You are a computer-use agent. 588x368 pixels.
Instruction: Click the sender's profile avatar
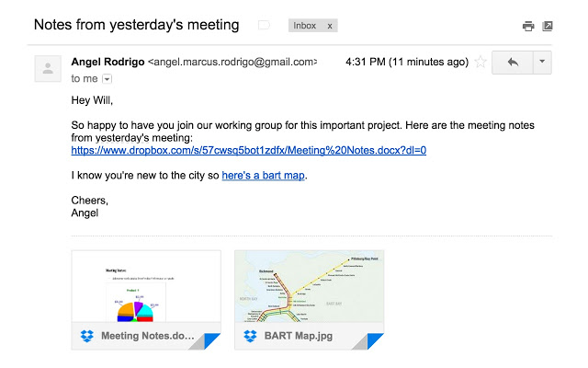click(x=48, y=69)
